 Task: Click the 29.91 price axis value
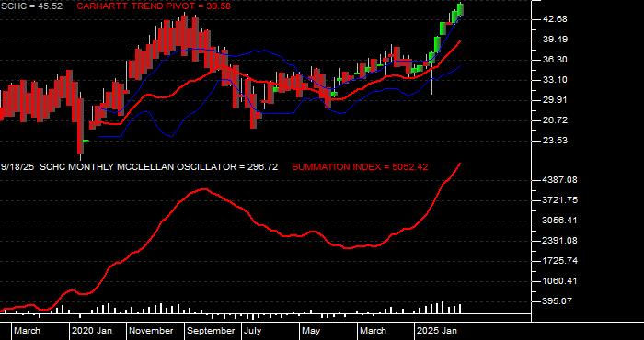point(555,100)
